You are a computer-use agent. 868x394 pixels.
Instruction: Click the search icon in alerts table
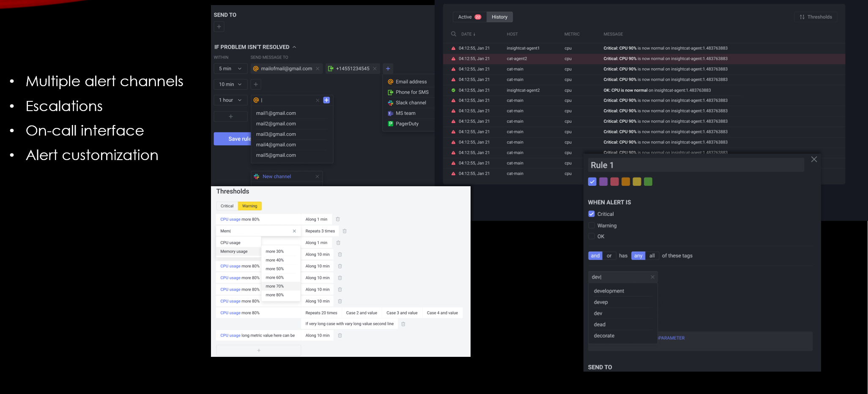tap(454, 34)
